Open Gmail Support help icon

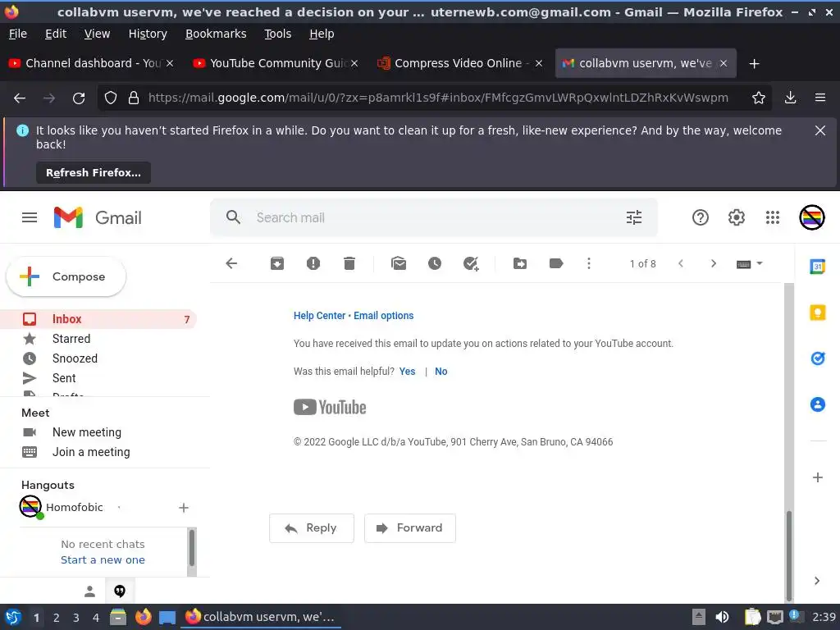701,217
